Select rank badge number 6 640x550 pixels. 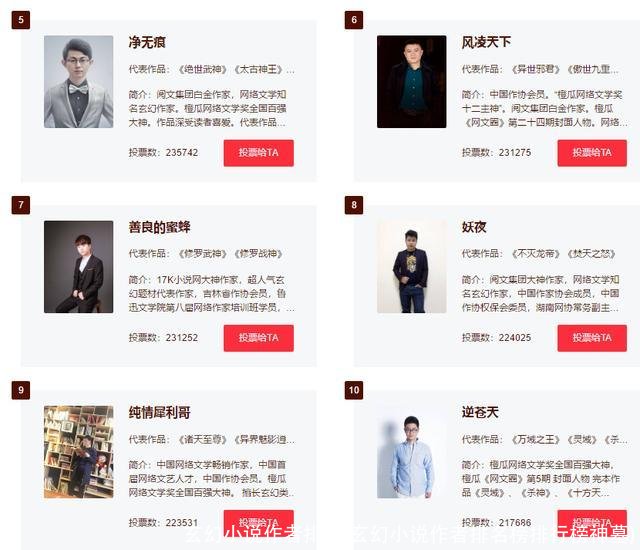click(354, 20)
